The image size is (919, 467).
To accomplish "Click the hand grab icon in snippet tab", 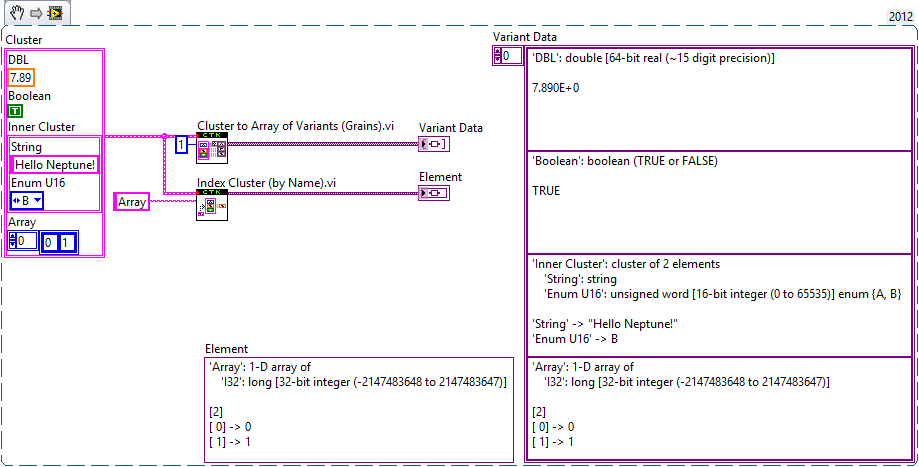I will click(16, 12).
